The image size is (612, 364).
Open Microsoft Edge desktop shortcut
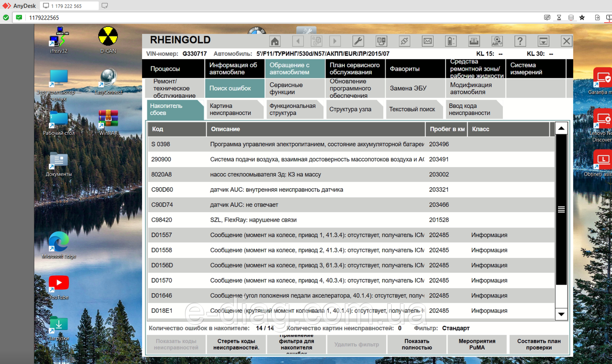tap(59, 246)
